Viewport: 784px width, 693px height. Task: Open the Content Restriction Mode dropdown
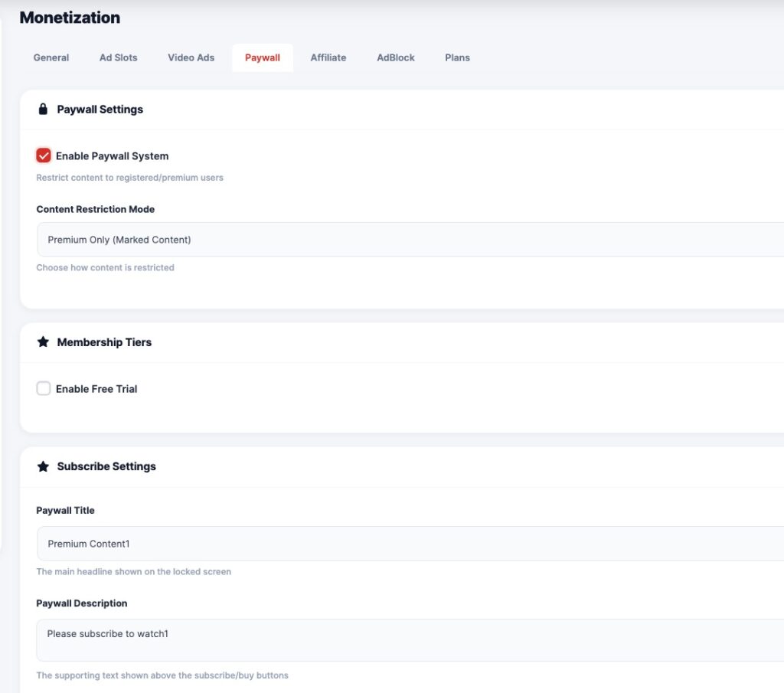[410, 240]
